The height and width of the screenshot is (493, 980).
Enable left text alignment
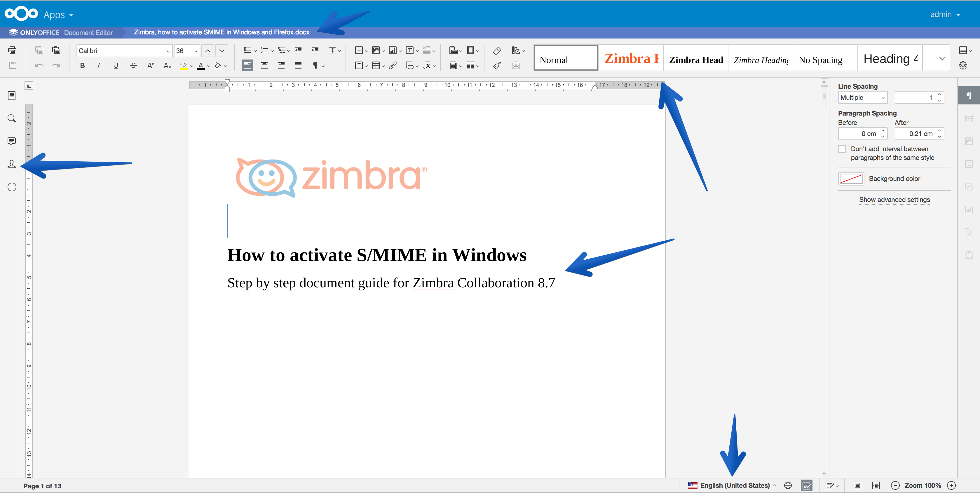click(247, 65)
